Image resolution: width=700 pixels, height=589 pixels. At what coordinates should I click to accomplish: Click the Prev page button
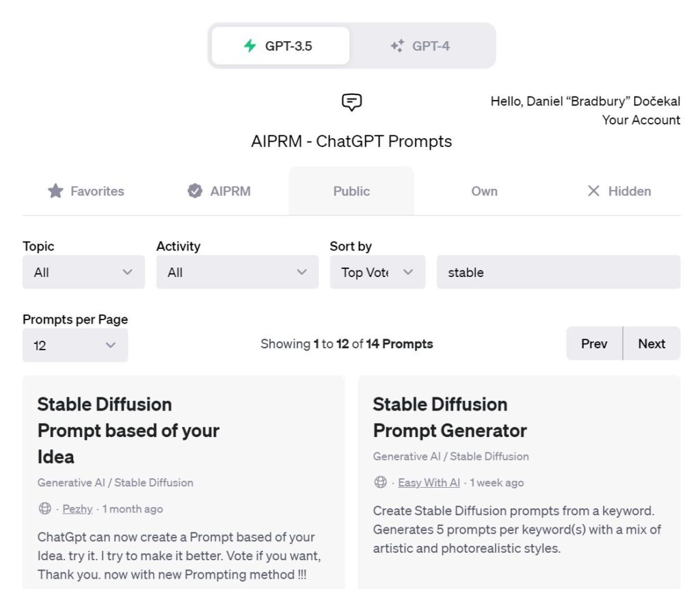tap(594, 343)
